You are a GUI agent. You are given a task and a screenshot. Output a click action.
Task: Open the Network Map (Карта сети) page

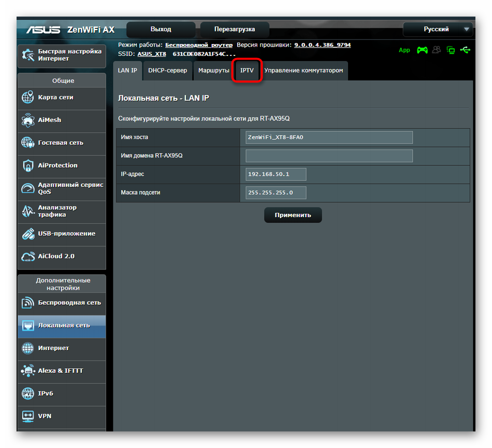coord(62,97)
